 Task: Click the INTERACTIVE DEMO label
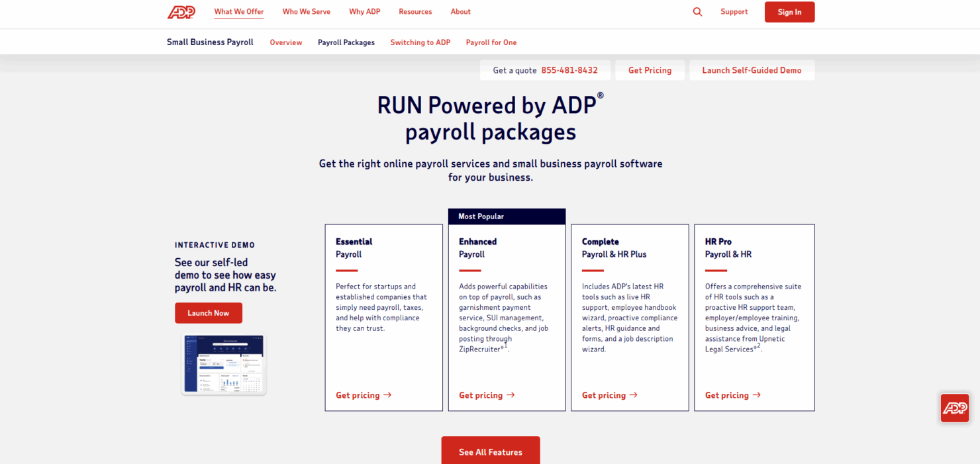[215, 245]
